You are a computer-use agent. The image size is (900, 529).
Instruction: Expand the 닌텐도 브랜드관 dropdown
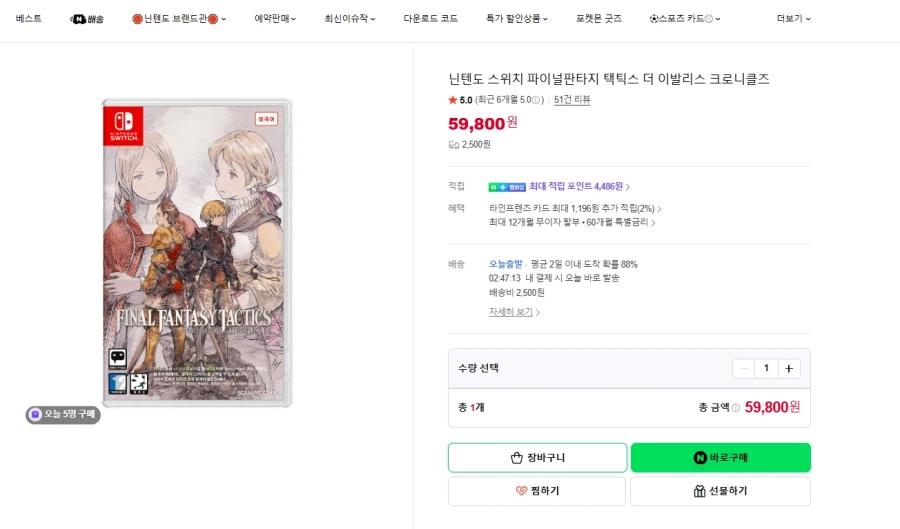tap(179, 19)
